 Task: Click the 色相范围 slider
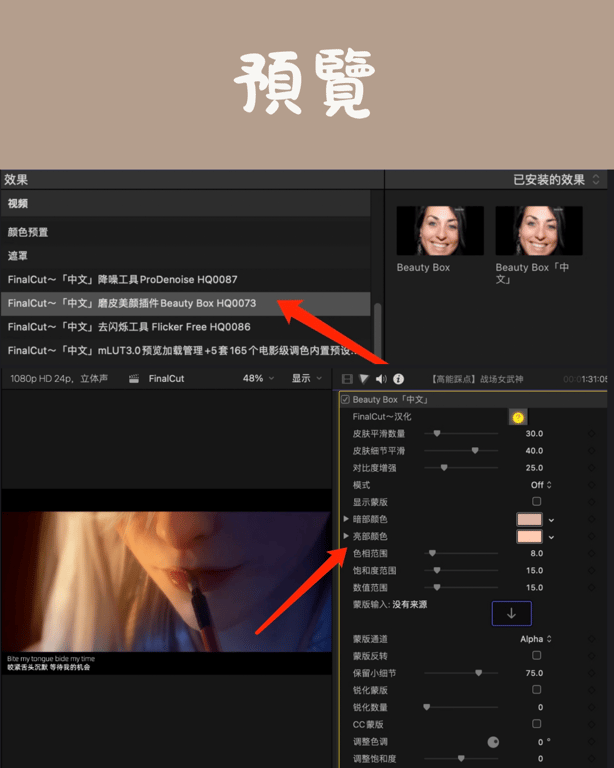pyautogui.click(x=461, y=553)
